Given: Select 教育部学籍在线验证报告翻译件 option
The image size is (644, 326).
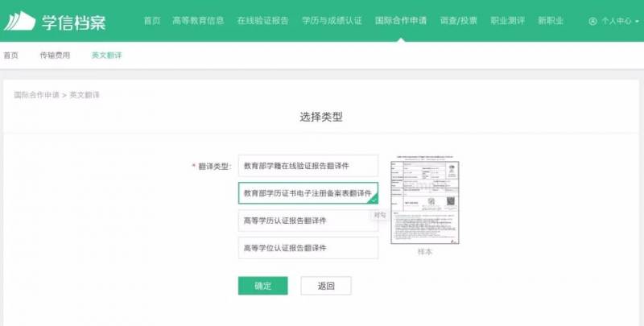Looking at the screenshot, I should coord(308,166).
